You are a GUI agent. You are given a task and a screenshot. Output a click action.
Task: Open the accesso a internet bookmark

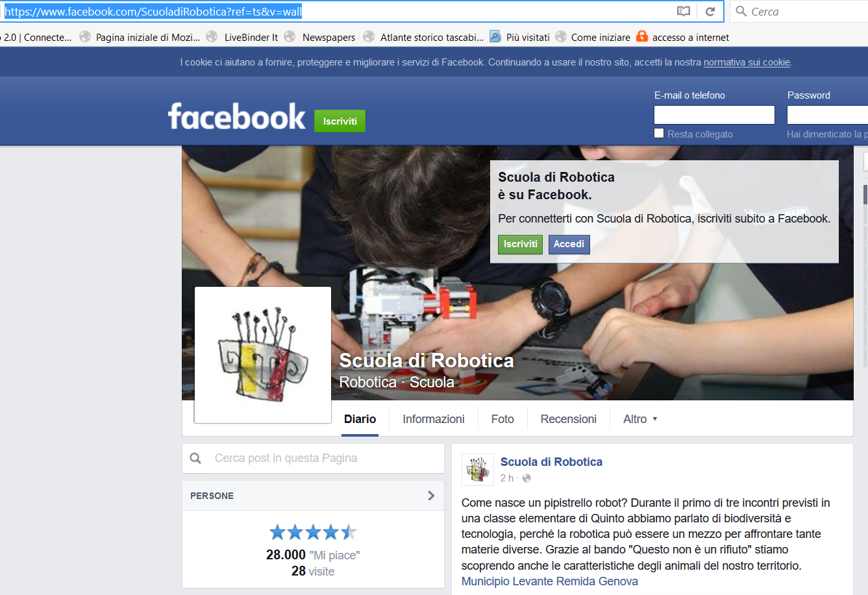point(682,37)
